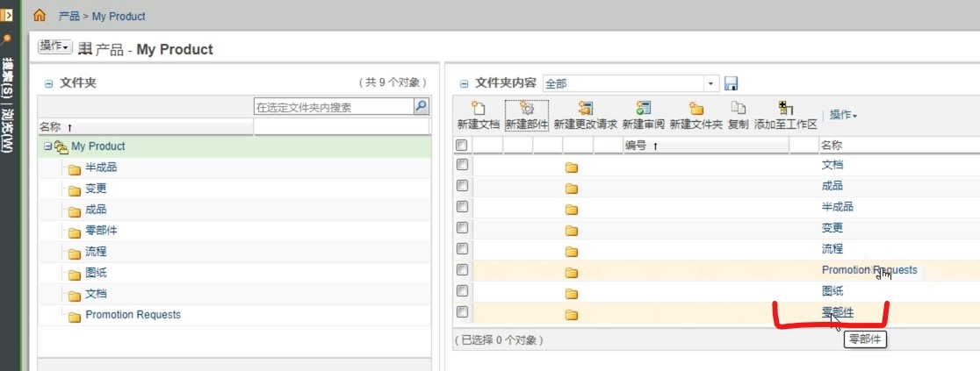Click the product table icon beside 产品 title
Screen dimensions: 980x371
pyautogui.click(x=84, y=49)
